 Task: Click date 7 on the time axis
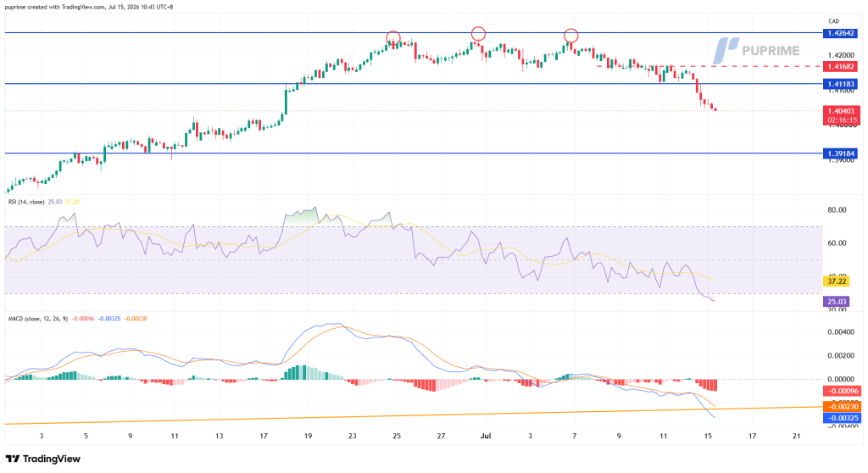(x=575, y=437)
